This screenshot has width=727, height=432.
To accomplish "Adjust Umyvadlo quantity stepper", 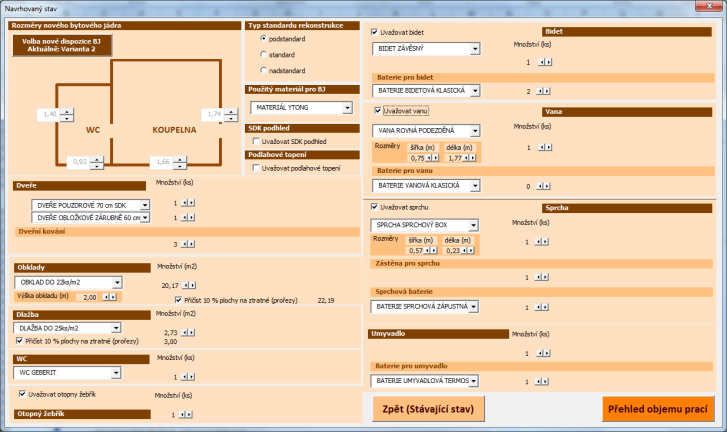I will [x=543, y=353].
